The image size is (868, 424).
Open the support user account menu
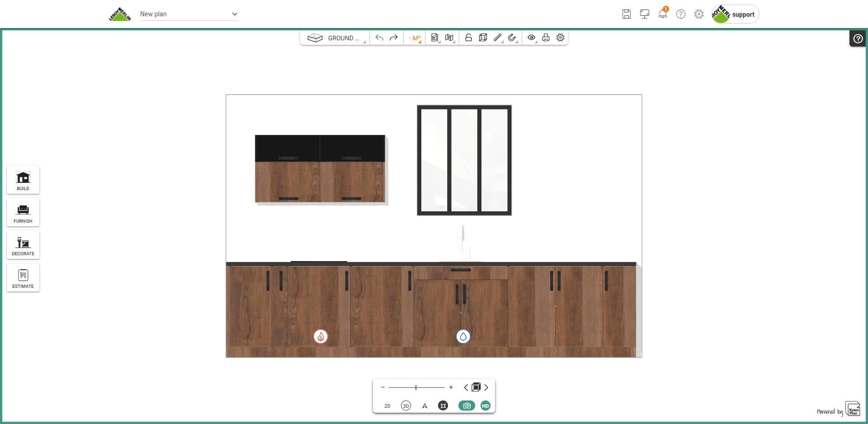(x=736, y=14)
